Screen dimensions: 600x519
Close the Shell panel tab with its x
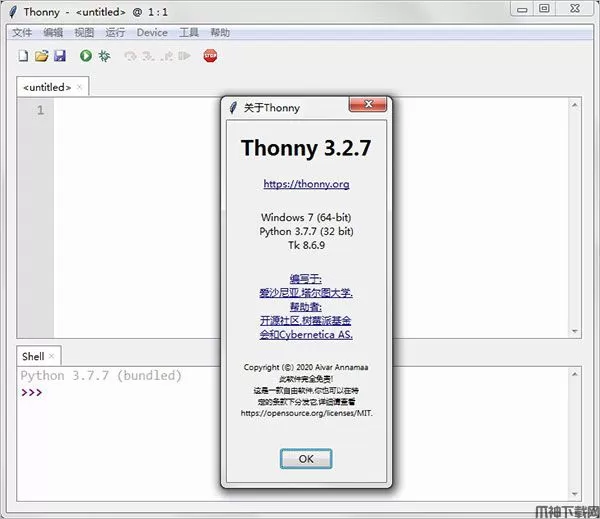(x=52, y=356)
